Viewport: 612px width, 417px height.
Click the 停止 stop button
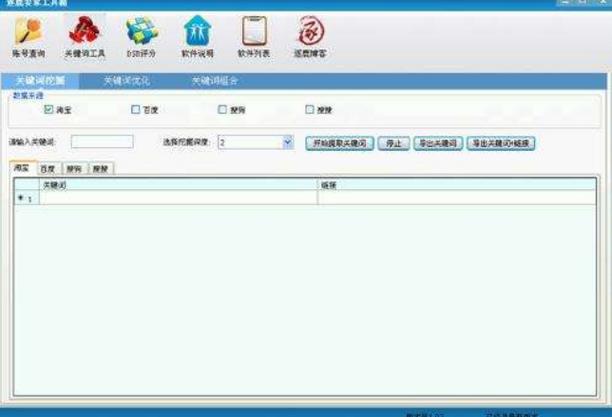point(394,143)
